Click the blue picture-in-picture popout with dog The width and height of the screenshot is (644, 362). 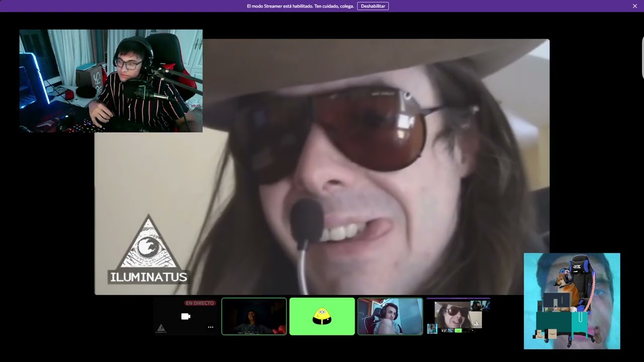click(x=572, y=301)
